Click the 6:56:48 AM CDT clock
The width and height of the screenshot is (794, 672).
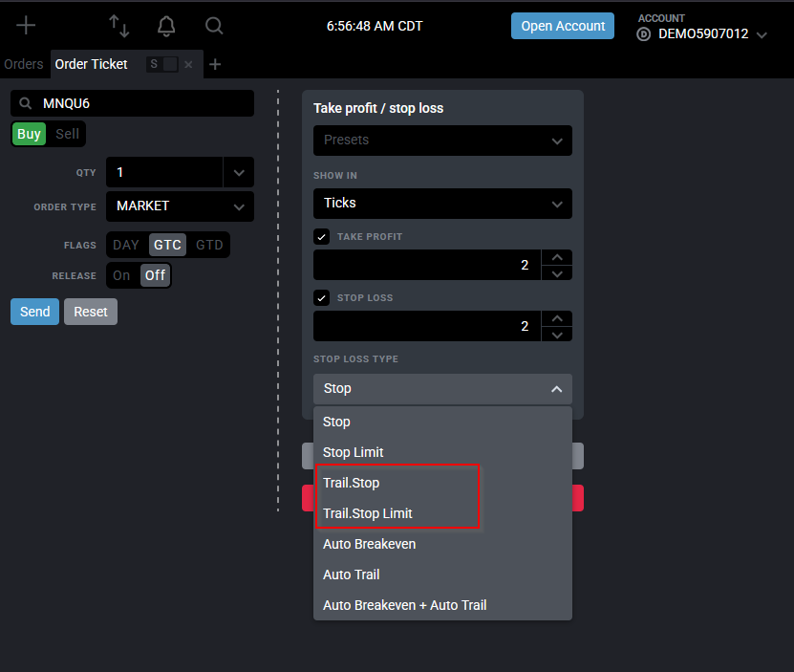(x=375, y=26)
